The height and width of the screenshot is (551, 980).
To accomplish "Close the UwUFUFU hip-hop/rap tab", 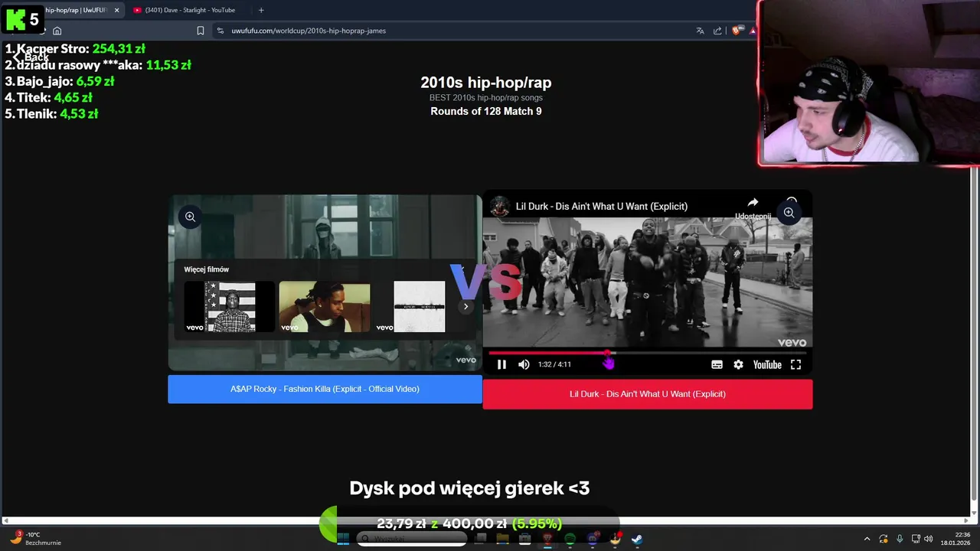I will click(x=117, y=10).
